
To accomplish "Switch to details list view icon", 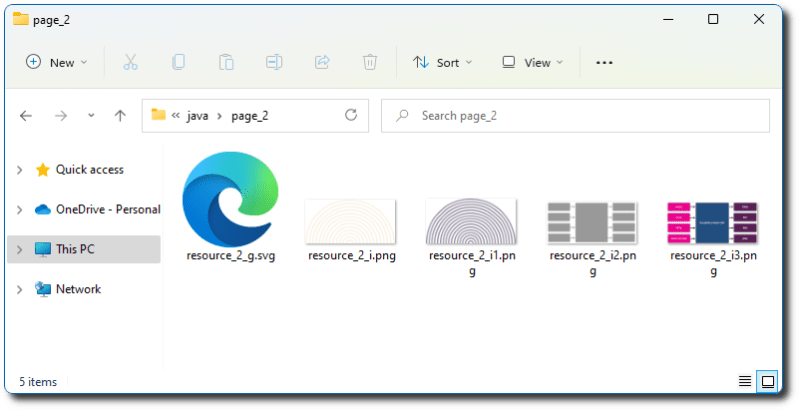I will (x=745, y=381).
